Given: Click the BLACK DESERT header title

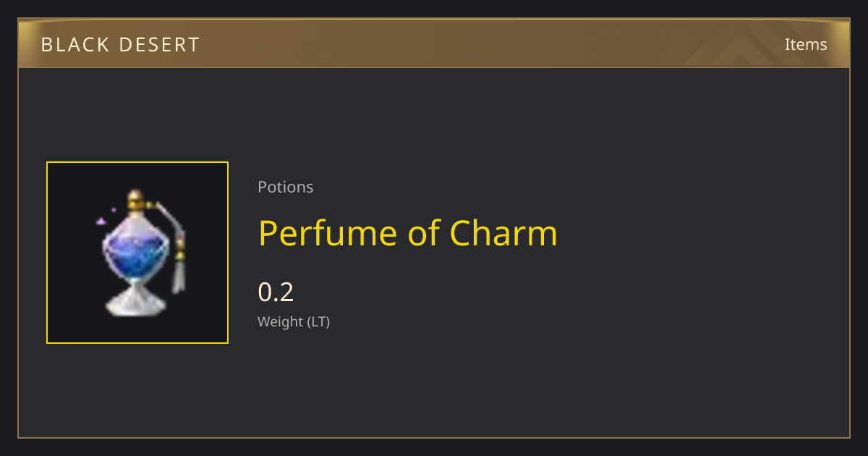Looking at the screenshot, I should 120,45.
